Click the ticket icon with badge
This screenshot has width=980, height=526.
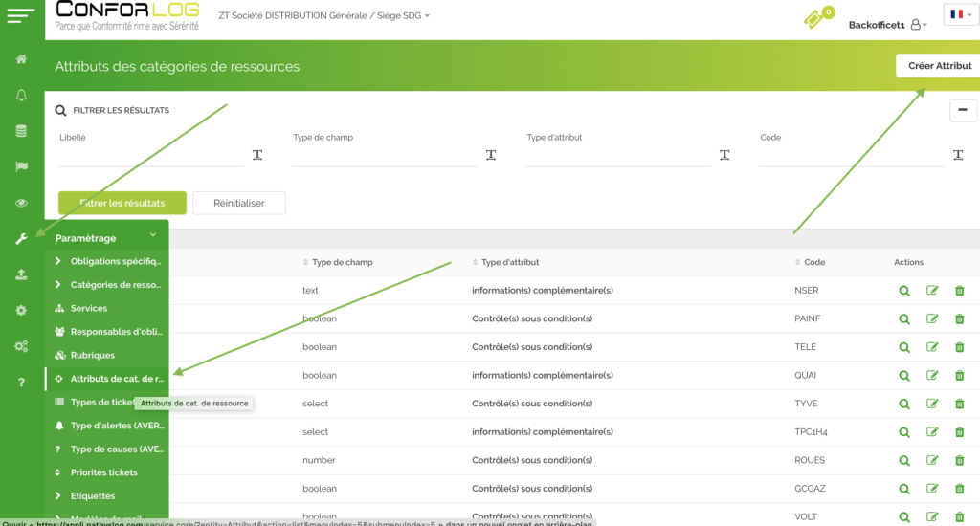click(x=814, y=18)
